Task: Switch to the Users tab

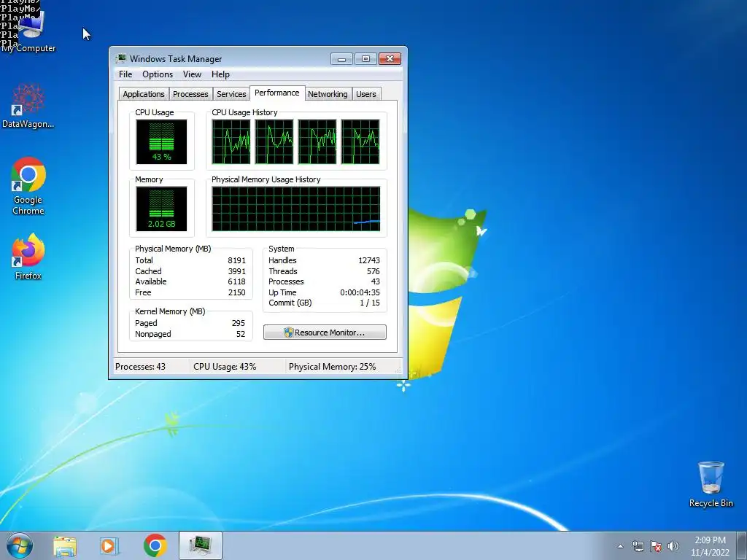Action: [x=366, y=94]
